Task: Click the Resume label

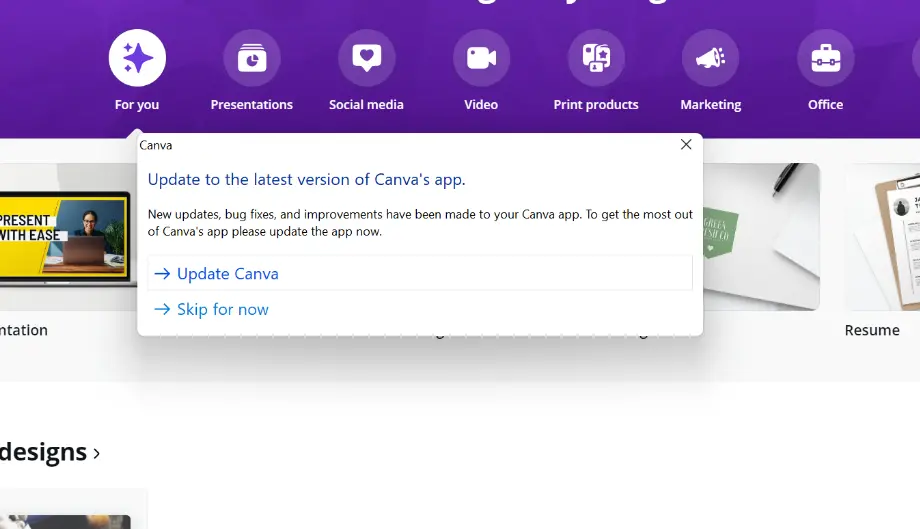Action: click(x=872, y=330)
